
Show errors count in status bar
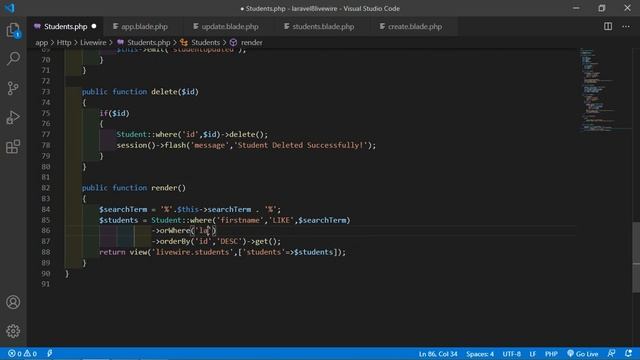pos(15,353)
